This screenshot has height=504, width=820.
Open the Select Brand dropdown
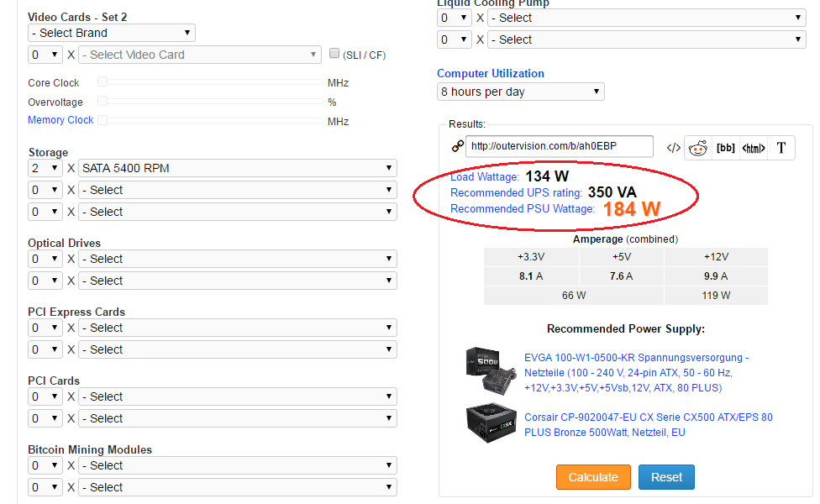111,33
